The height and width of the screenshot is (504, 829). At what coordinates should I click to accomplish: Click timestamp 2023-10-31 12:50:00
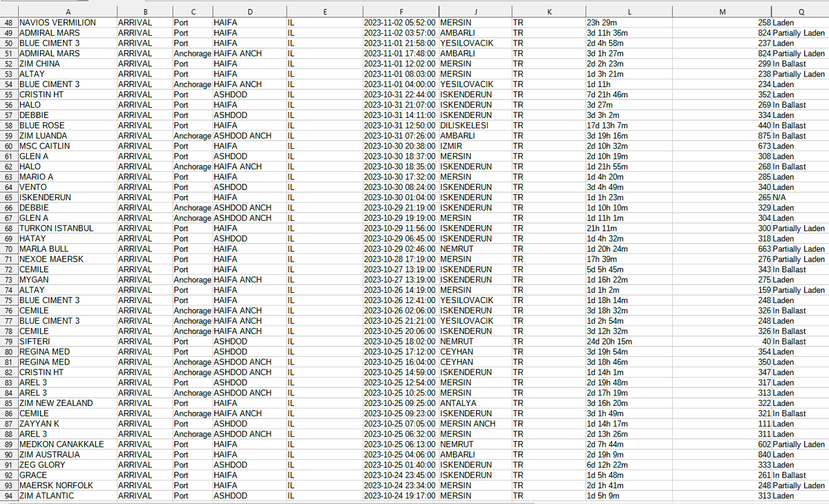(401, 126)
